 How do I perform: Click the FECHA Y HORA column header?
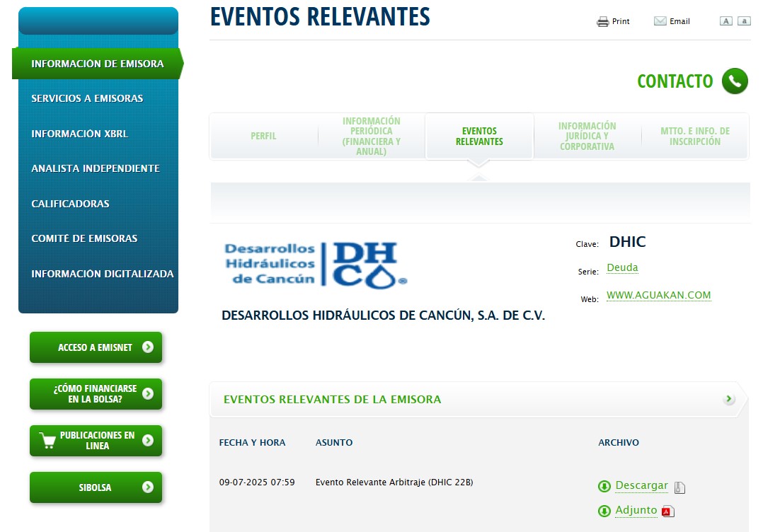coord(252,443)
